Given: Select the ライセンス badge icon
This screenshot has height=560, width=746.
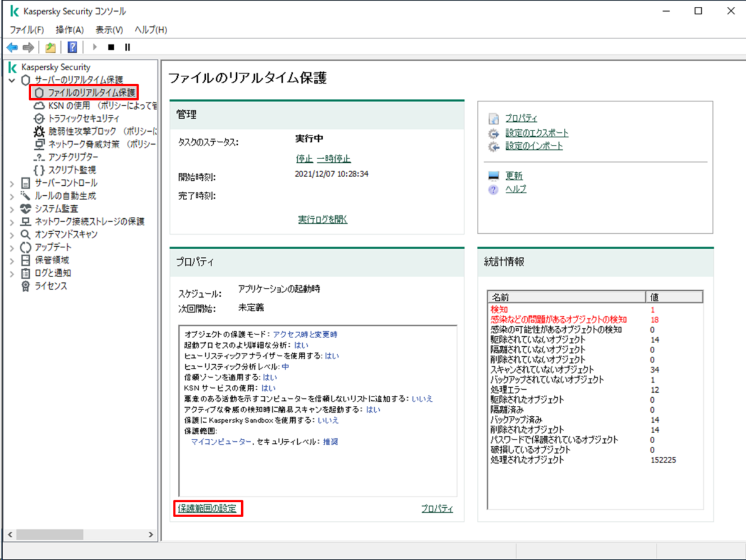Looking at the screenshot, I should (x=25, y=286).
